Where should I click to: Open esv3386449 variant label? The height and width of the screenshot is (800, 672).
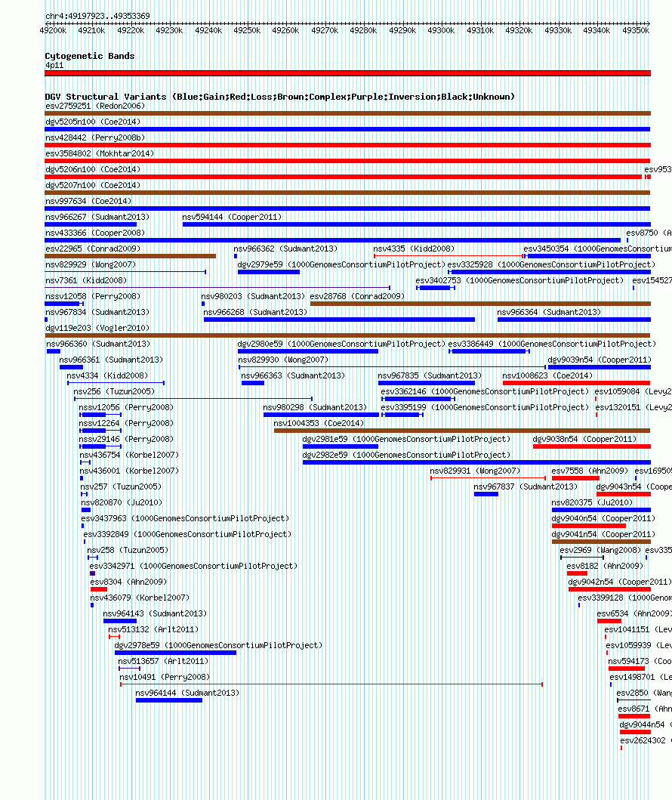pyautogui.click(x=552, y=344)
